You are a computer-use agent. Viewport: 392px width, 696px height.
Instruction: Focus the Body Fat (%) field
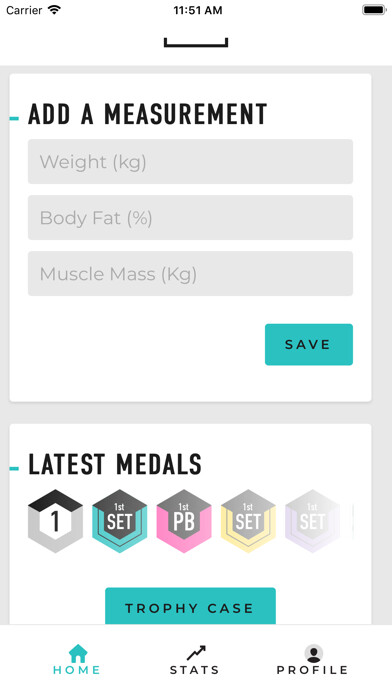(190, 218)
